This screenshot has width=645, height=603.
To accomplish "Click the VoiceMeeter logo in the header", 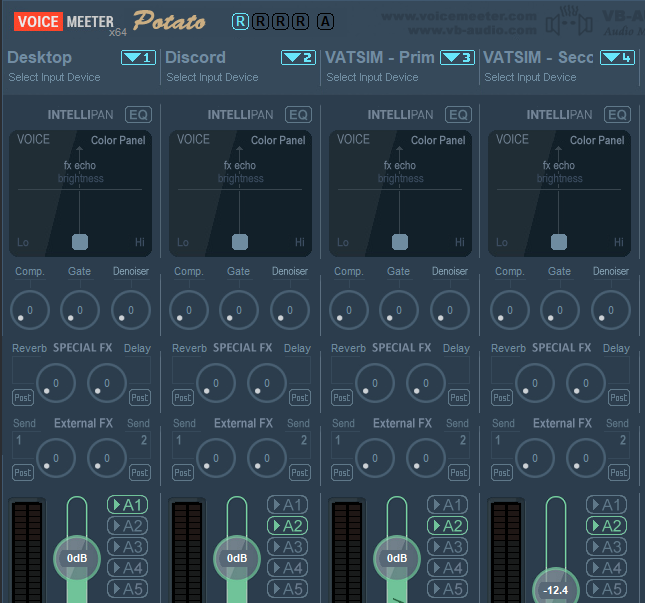I will [65, 20].
